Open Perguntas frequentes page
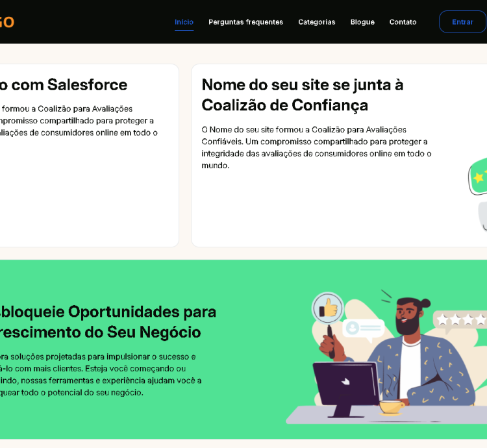The width and height of the screenshot is (487, 448). tap(245, 22)
